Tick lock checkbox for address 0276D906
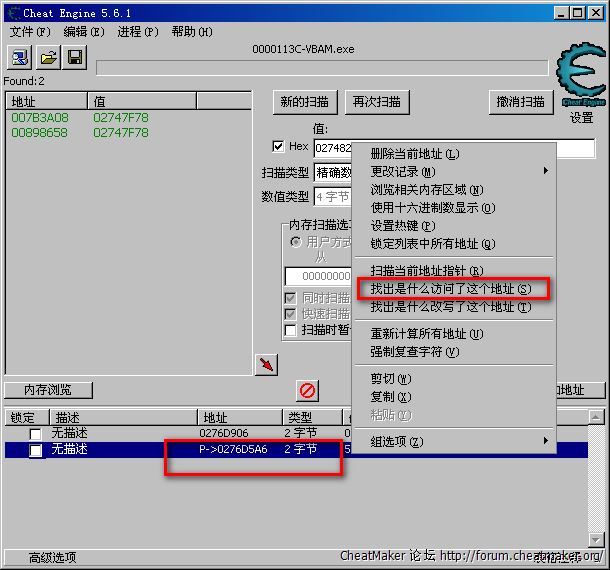Viewport: 610px width, 570px height. tap(36, 434)
